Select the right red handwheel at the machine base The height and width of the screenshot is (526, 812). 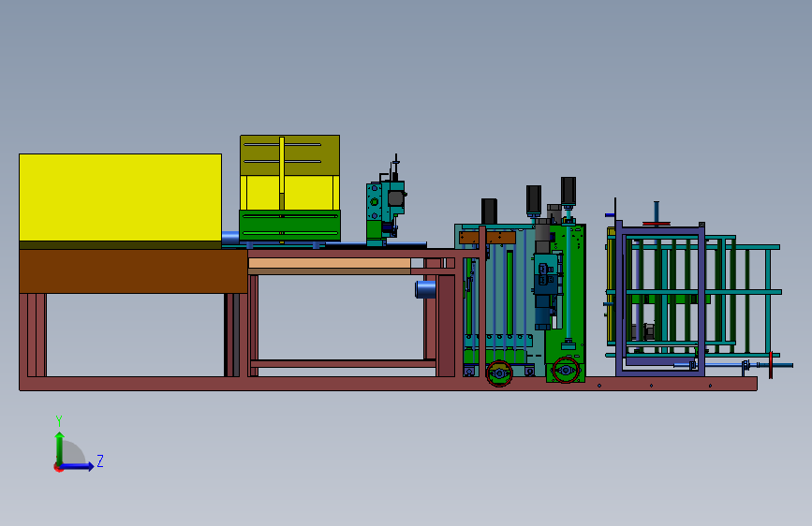566,370
